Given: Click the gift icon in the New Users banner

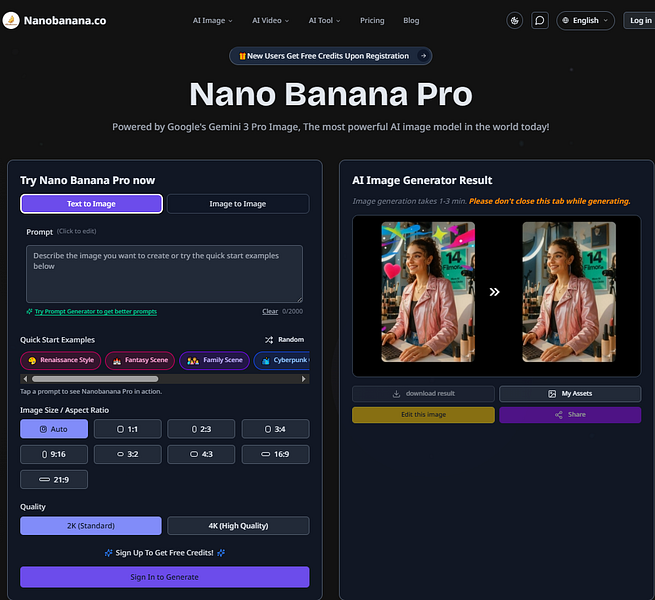Looking at the screenshot, I should coord(242,56).
